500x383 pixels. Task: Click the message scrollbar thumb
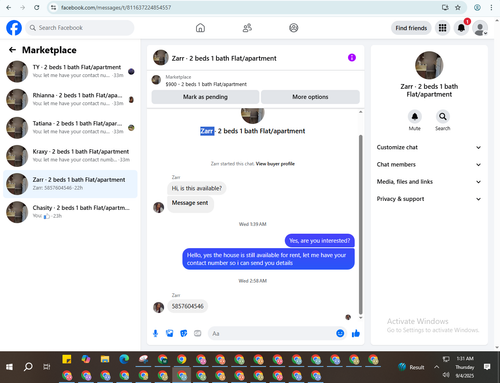(x=360, y=224)
